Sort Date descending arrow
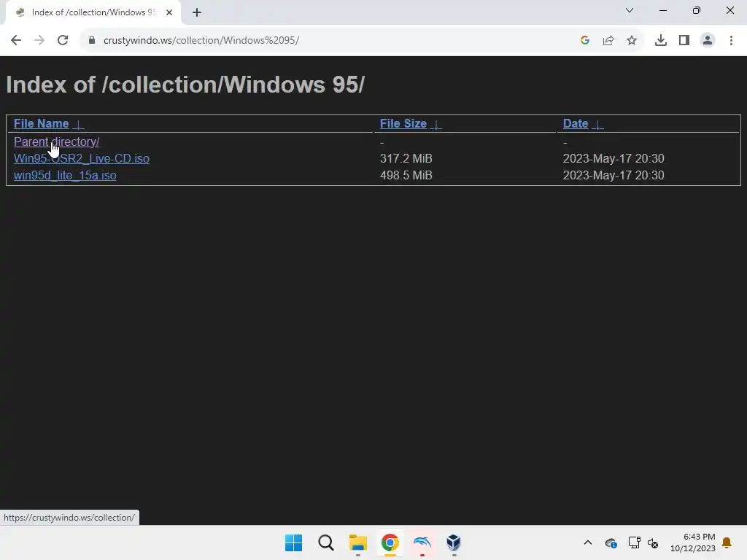747x560 pixels. coord(597,124)
